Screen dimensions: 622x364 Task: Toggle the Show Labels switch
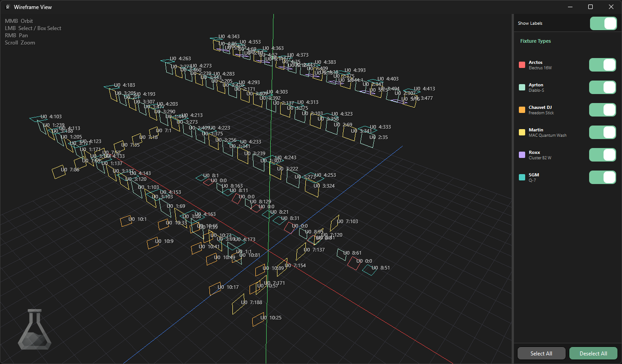[603, 23]
